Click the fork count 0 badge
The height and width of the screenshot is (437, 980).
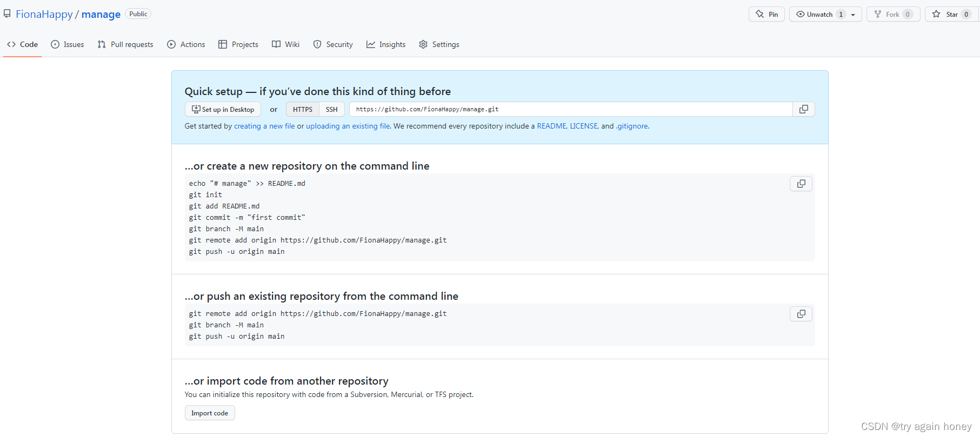pyautogui.click(x=908, y=14)
